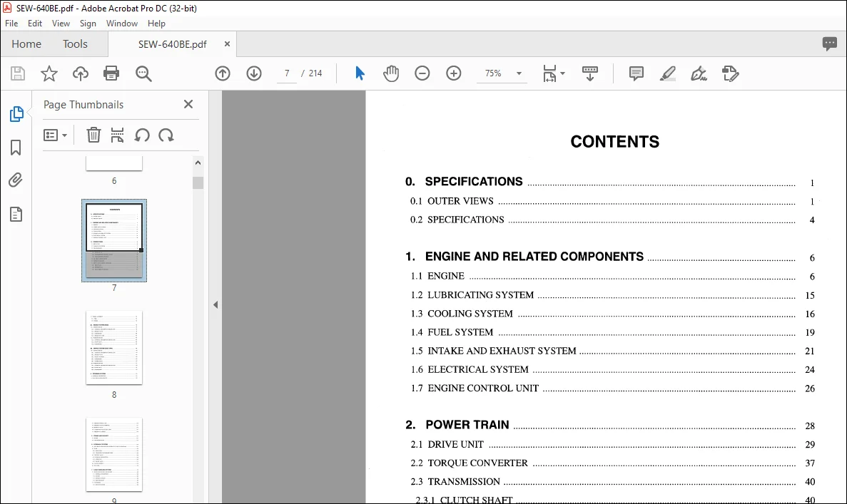
Task: Open the thumbnail options menu dropdown
Action: (55, 135)
